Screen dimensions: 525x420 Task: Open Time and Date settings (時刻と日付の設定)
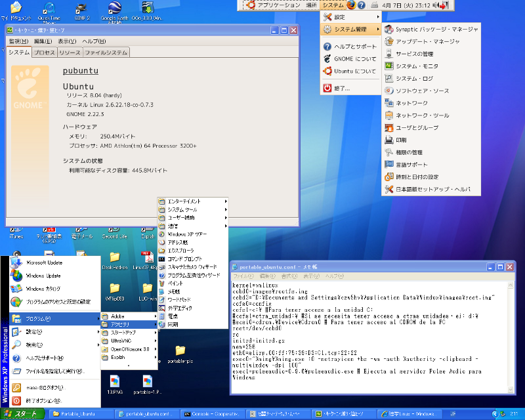coord(431,177)
